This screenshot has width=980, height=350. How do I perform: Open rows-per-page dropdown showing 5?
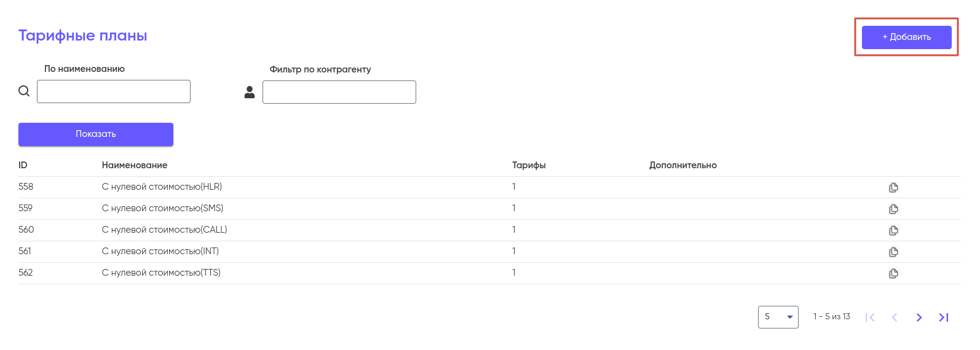(x=778, y=317)
